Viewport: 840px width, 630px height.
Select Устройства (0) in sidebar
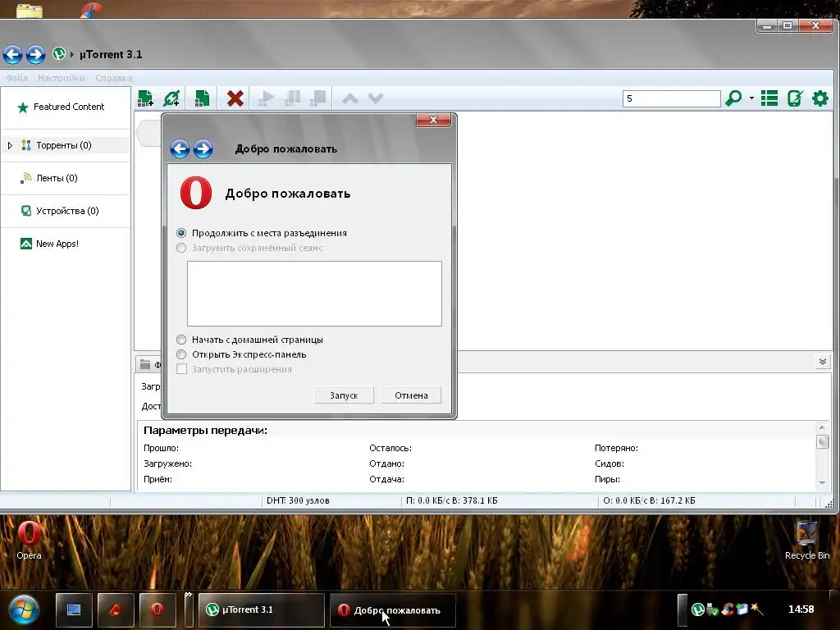66,211
